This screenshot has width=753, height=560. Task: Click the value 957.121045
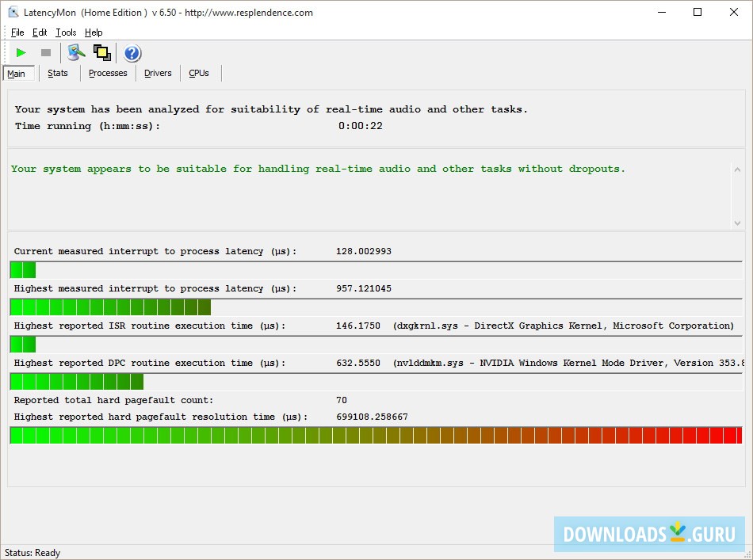(364, 288)
